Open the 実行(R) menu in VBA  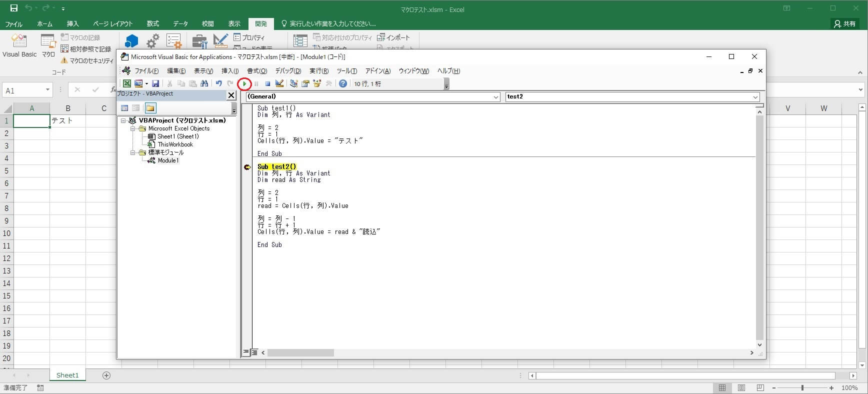(319, 71)
